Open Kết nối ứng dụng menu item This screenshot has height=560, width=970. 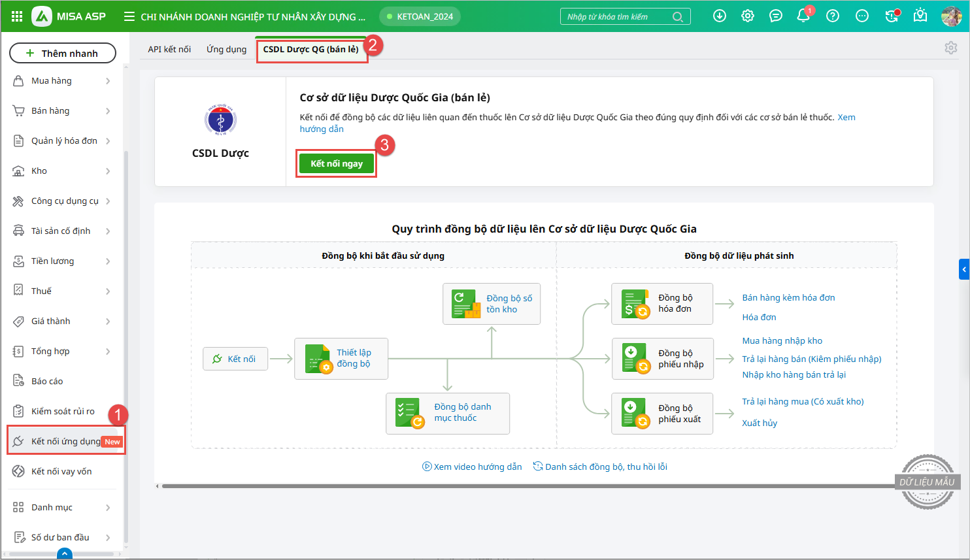click(65, 441)
